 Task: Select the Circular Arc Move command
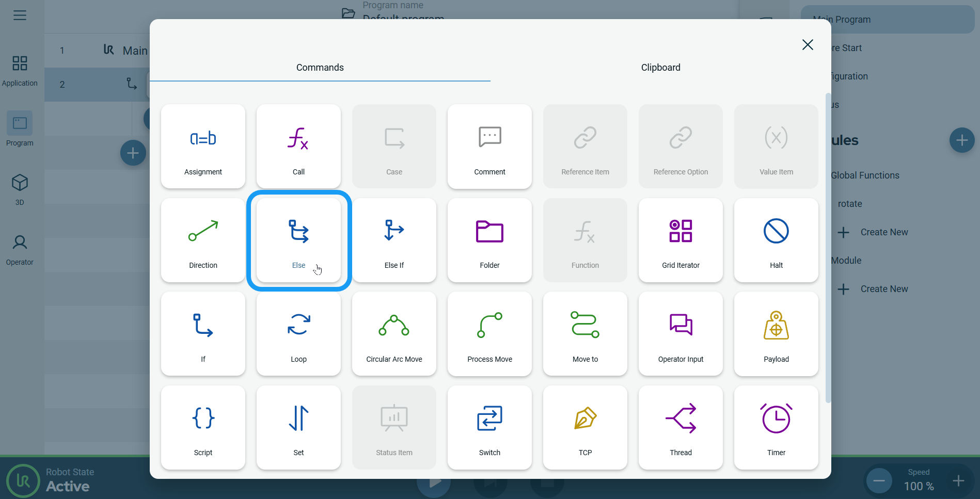click(394, 334)
